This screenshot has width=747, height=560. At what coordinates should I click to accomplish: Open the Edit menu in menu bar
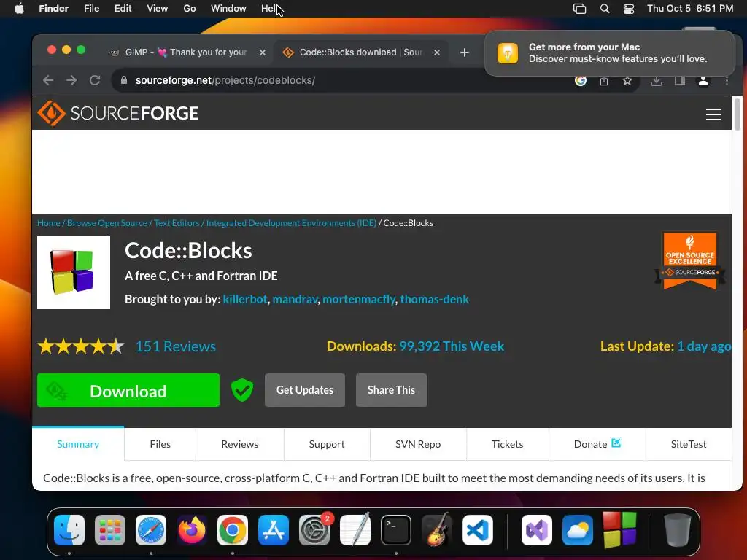(123, 9)
